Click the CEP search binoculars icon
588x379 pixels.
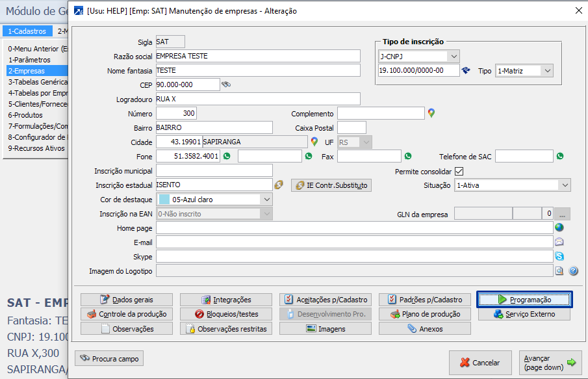point(226,85)
